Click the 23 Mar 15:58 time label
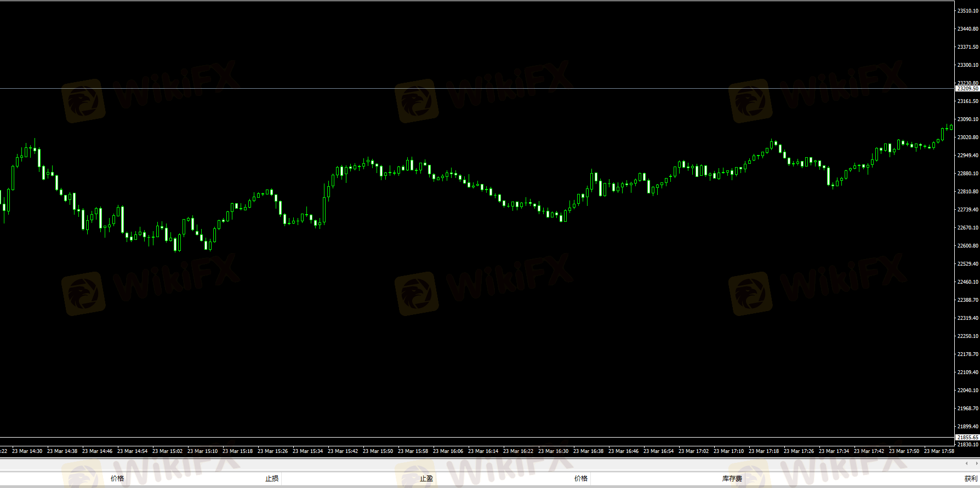 [x=413, y=451]
